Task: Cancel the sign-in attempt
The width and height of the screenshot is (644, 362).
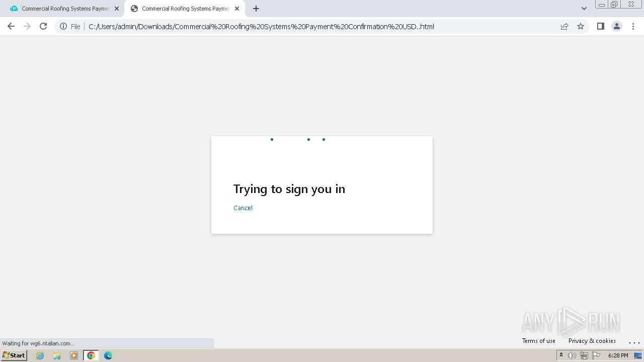Action: pyautogui.click(x=243, y=208)
